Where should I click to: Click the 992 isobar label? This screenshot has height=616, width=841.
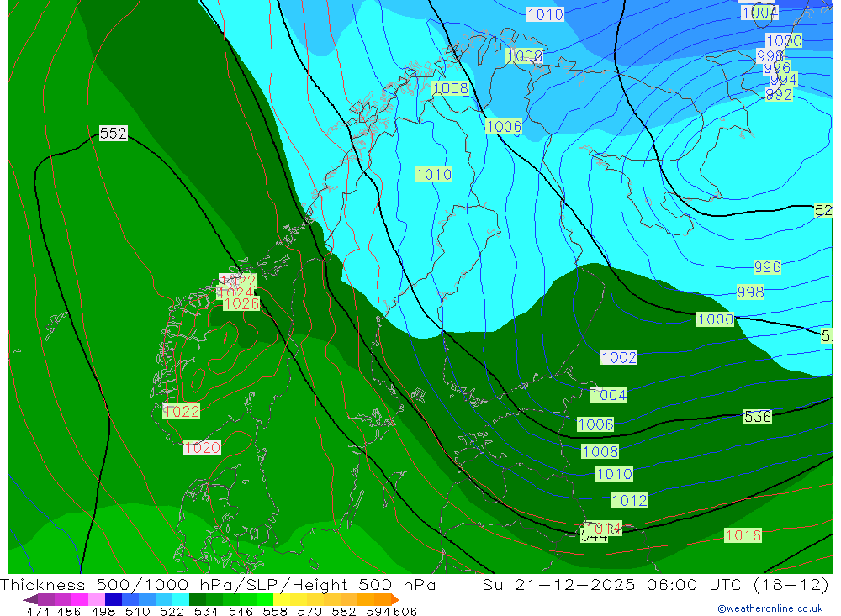[779, 95]
